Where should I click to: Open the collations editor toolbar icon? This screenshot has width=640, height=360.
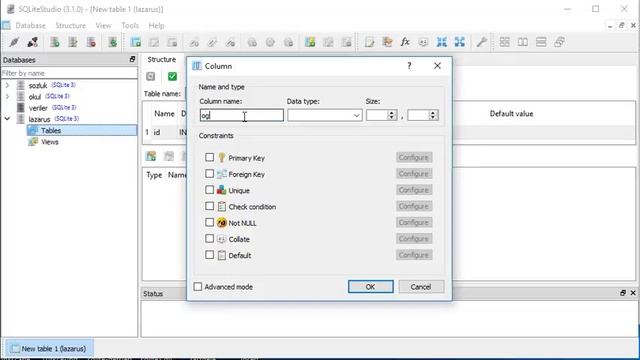coord(423,42)
